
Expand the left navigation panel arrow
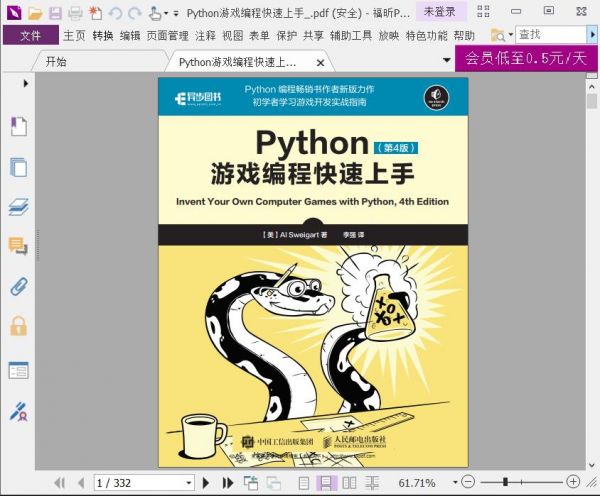(26, 83)
